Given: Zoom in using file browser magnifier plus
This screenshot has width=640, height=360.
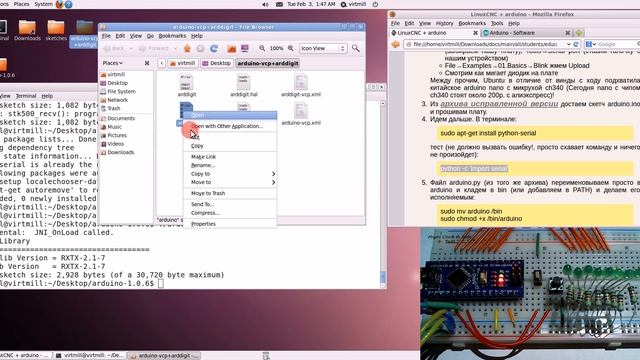Looking at the screenshot, I should coord(291,48).
